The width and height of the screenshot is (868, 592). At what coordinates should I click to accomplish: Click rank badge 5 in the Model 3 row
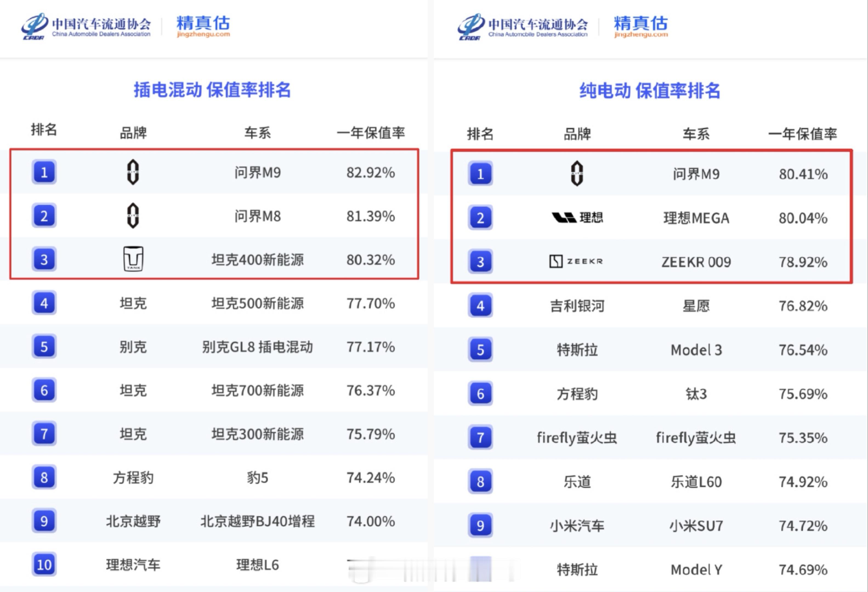(480, 350)
